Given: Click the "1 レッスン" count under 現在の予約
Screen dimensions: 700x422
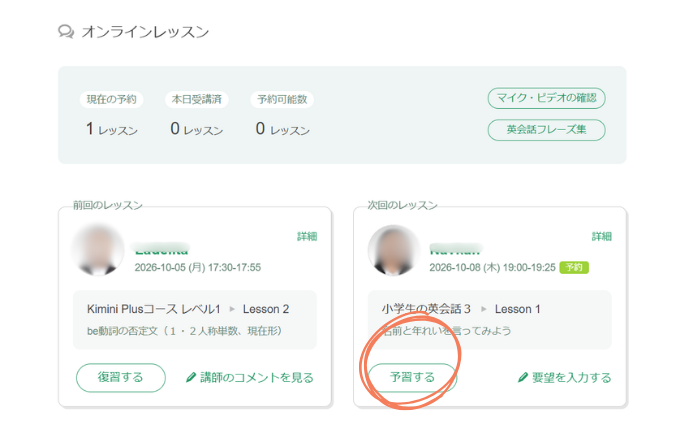Looking at the screenshot, I should point(112,129).
